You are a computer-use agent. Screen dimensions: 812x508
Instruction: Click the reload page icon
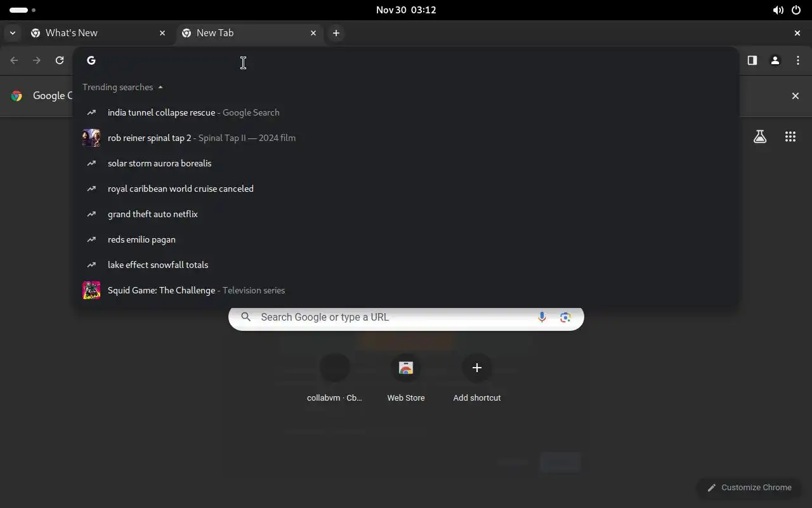60,60
